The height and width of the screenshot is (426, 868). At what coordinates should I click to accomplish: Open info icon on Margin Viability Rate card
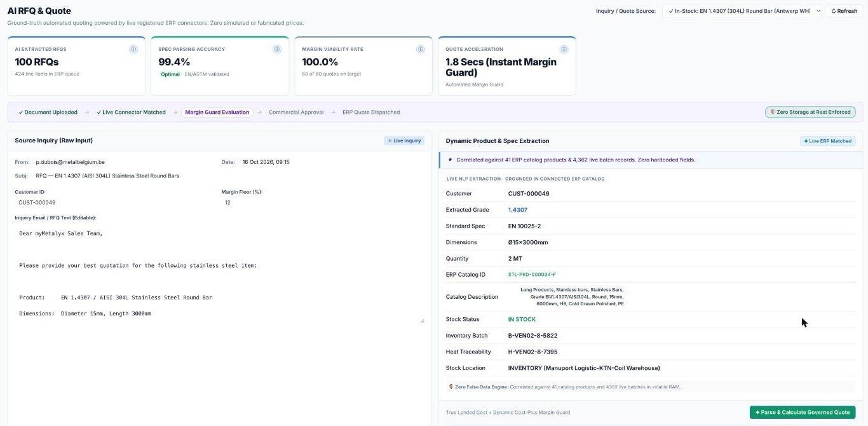click(420, 49)
